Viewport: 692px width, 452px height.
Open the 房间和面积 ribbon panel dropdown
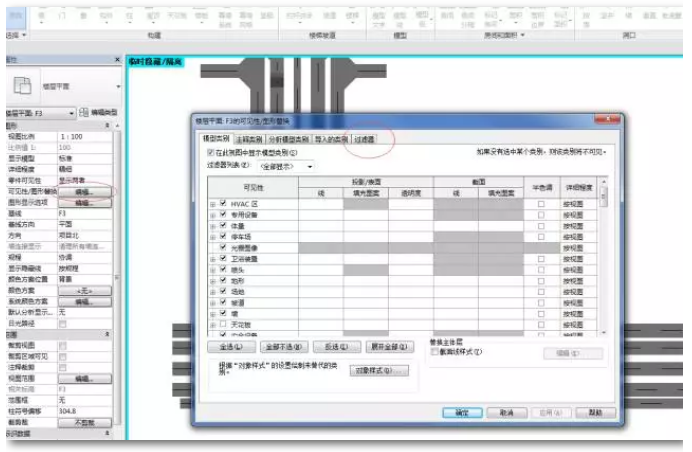[x=523, y=35]
